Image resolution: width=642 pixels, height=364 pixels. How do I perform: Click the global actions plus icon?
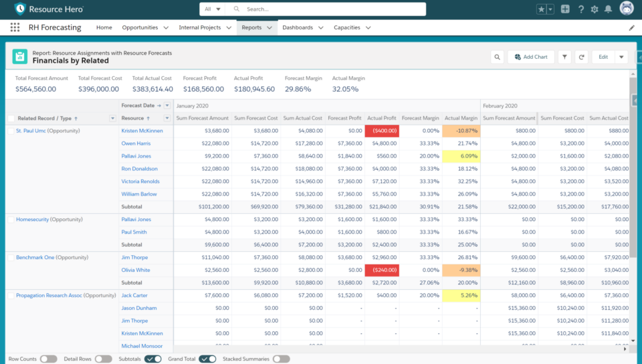click(565, 9)
